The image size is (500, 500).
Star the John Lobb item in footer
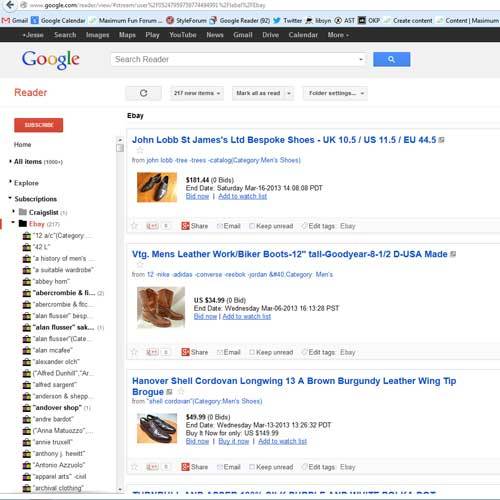[x=134, y=226]
